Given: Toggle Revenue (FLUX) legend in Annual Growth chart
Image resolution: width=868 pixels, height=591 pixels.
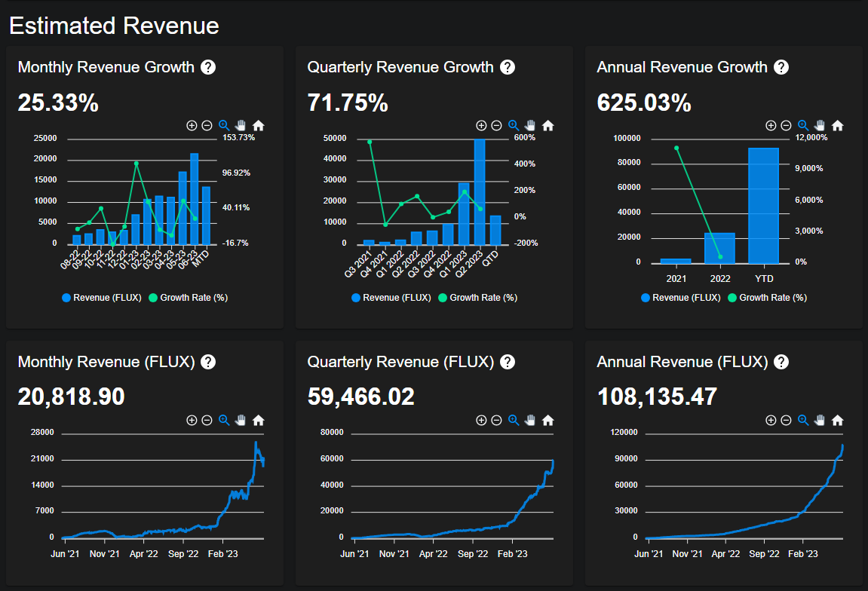Looking at the screenshot, I should (681, 298).
